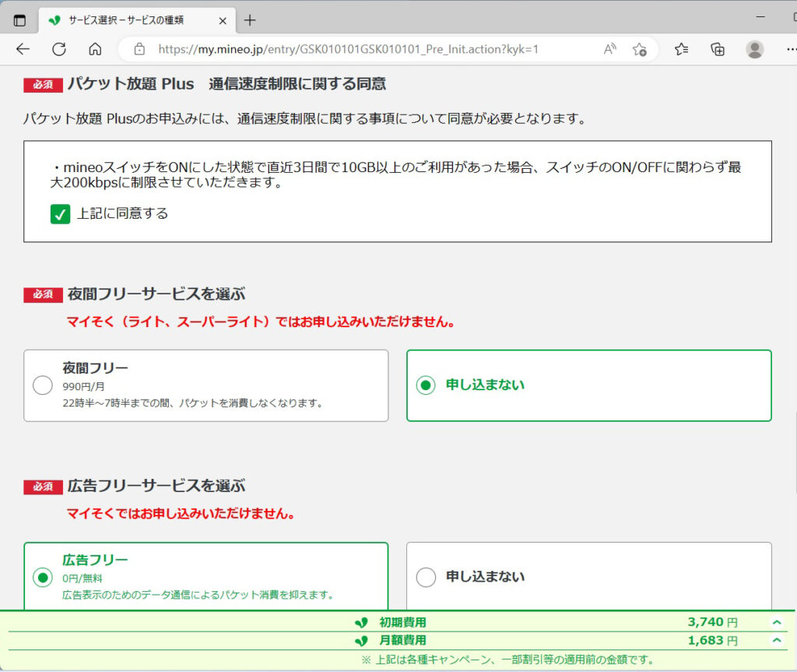The height and width of the screenshot is (672, 797).
Task: View site information lock icon
Action: (x=139, y=49)
